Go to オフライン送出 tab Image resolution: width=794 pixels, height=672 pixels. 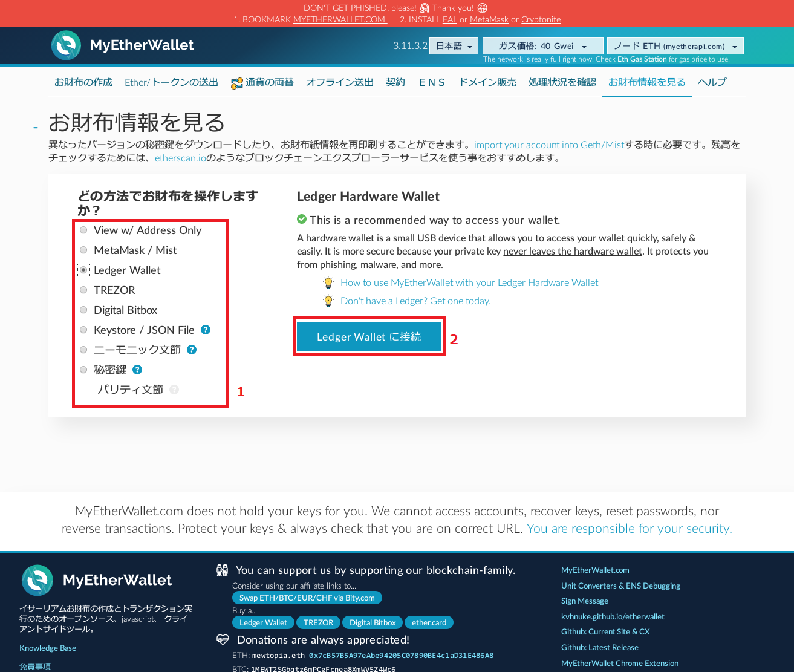pos(340,82)
